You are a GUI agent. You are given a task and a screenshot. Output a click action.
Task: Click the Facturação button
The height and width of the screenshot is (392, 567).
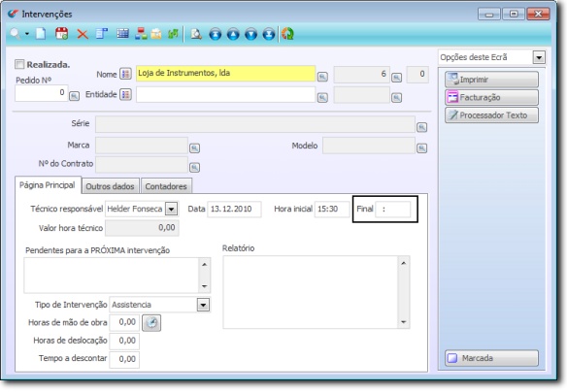pyautogui.click(x=491, y=98)
